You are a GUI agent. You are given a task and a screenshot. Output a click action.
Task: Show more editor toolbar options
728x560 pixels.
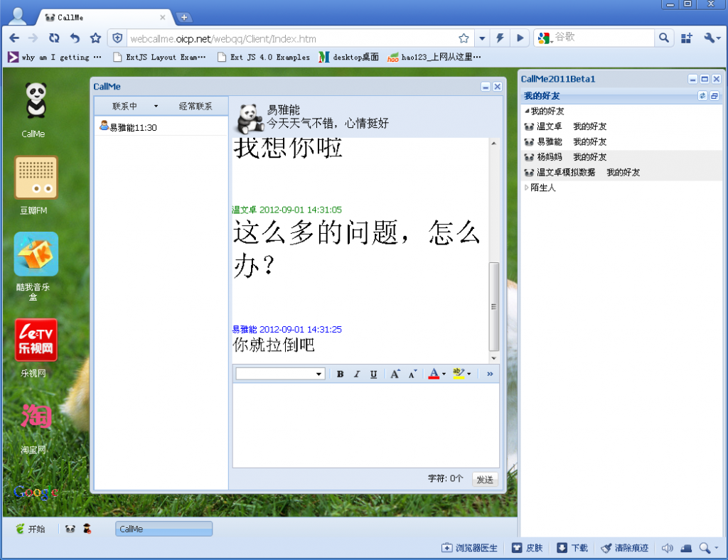pyautogui.click(x=490, y=374)
